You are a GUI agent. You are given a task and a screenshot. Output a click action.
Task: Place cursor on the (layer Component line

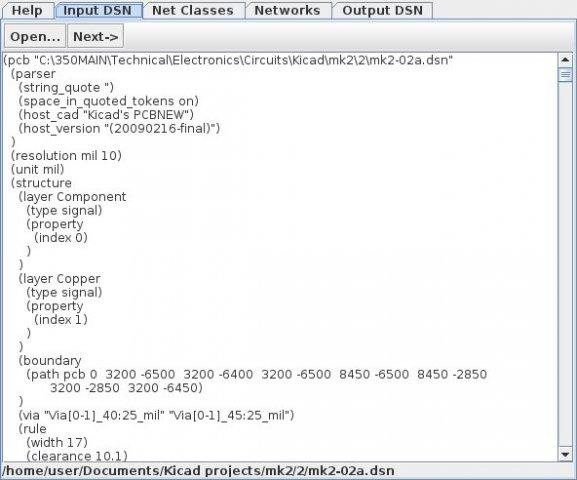click(x=72, y=197)
